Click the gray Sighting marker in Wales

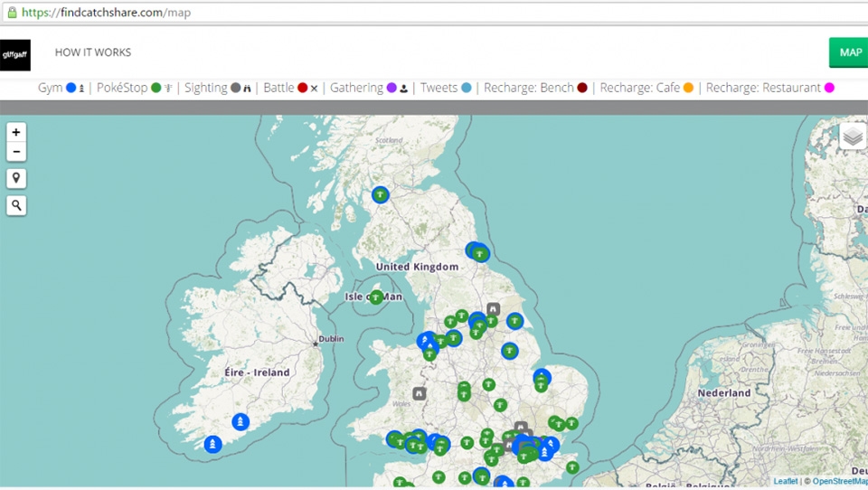click(420, 393)
